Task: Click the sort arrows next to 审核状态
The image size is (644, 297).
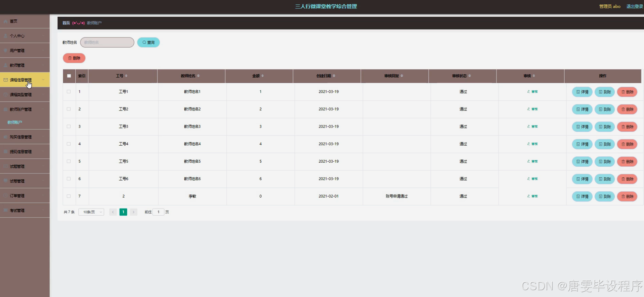Action: coord(470,76)
